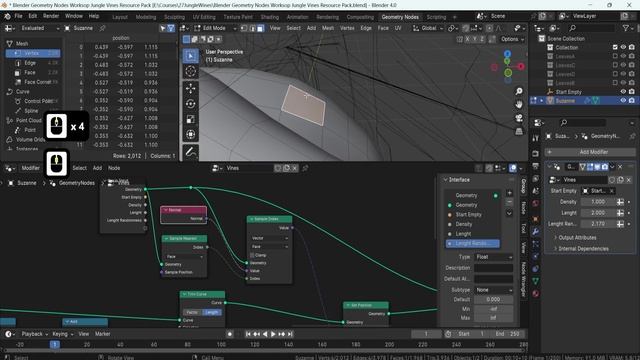Enable vertex select mode in viewport header

[244, 28]
